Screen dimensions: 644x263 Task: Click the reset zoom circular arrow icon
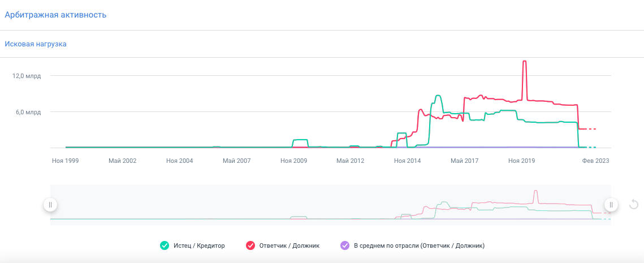634,205
